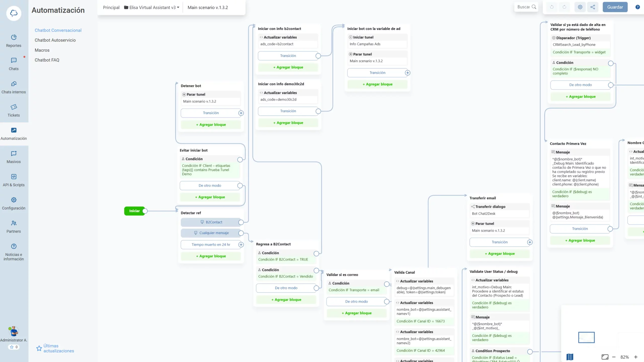Expand Transición connector on Detener bot

[x=241, y=113]
